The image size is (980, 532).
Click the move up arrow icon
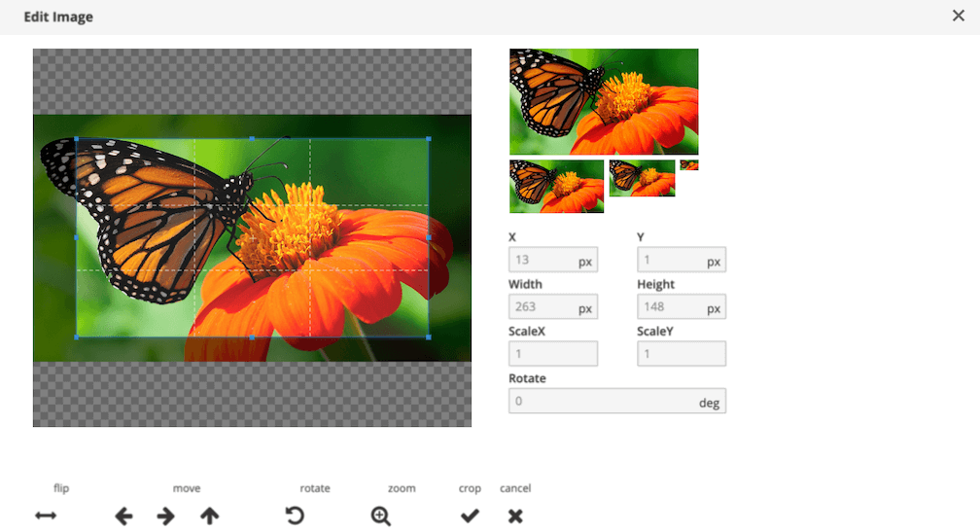click(210, 515)
